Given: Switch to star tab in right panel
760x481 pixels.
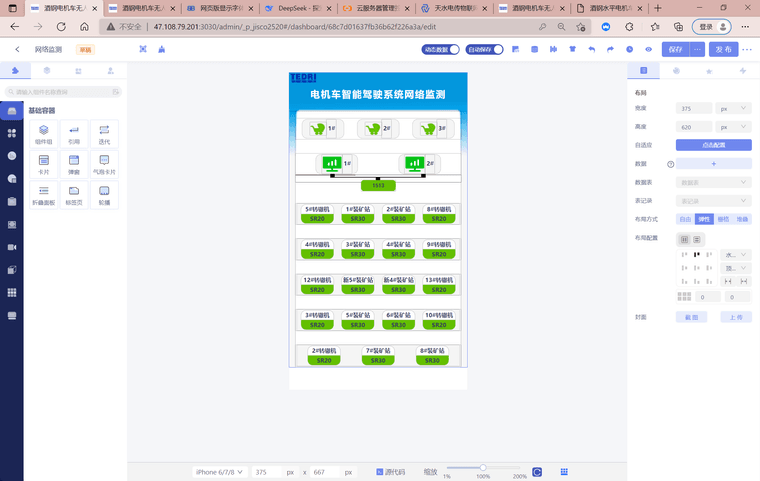Looking at the screenshot, I should coord(709,71).
